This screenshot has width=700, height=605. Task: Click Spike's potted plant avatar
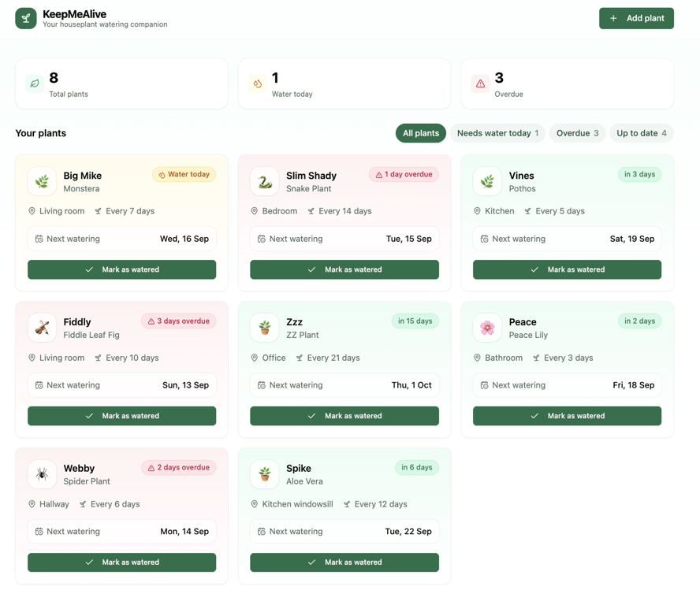[x=265, y=473]
